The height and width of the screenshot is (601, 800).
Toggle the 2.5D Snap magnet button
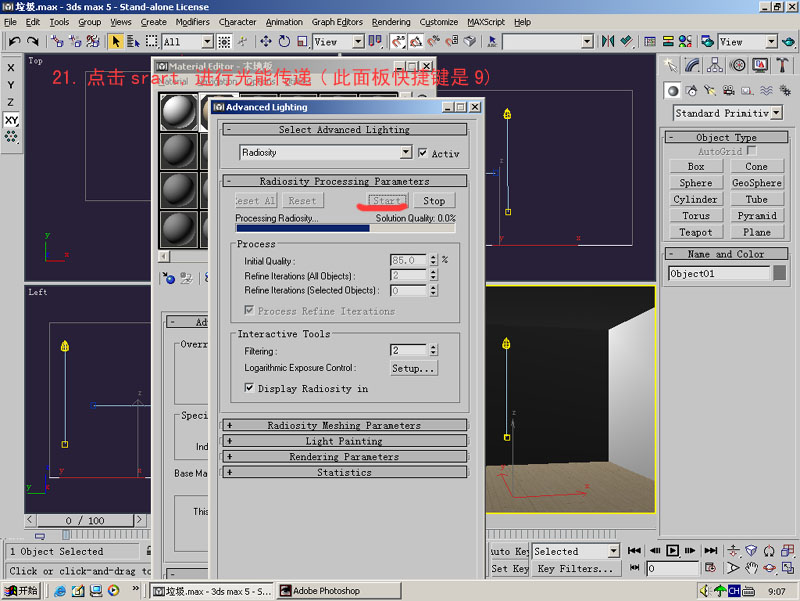(398, 41)
